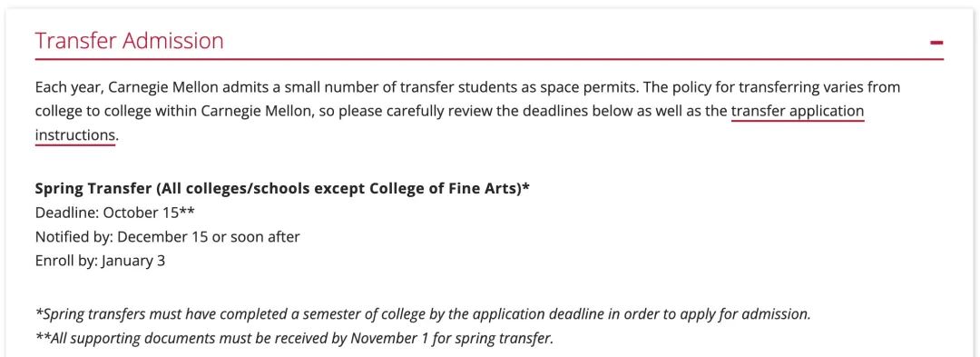Click the words space permits
The width and height of the screenshot is (980, 357).
click(583, 87)
